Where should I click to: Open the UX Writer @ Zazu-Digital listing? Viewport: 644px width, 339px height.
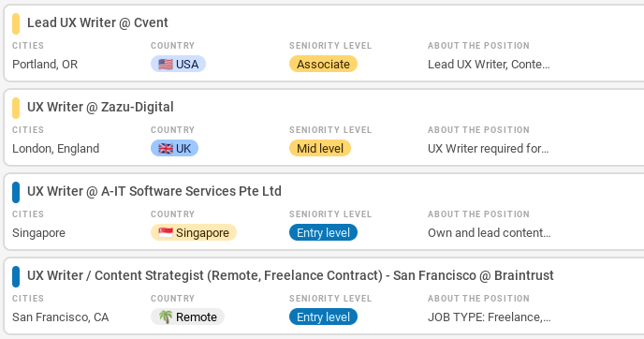(x=100, y=107)
